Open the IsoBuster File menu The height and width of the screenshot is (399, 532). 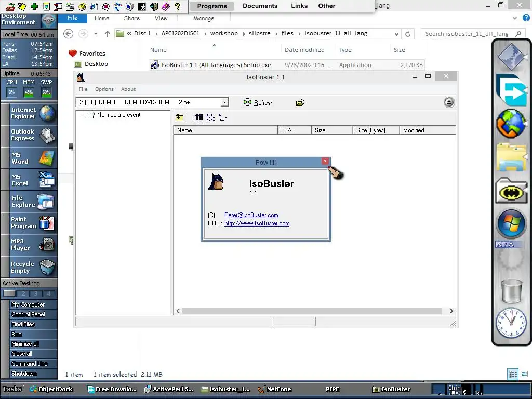(x=83, y=89)
